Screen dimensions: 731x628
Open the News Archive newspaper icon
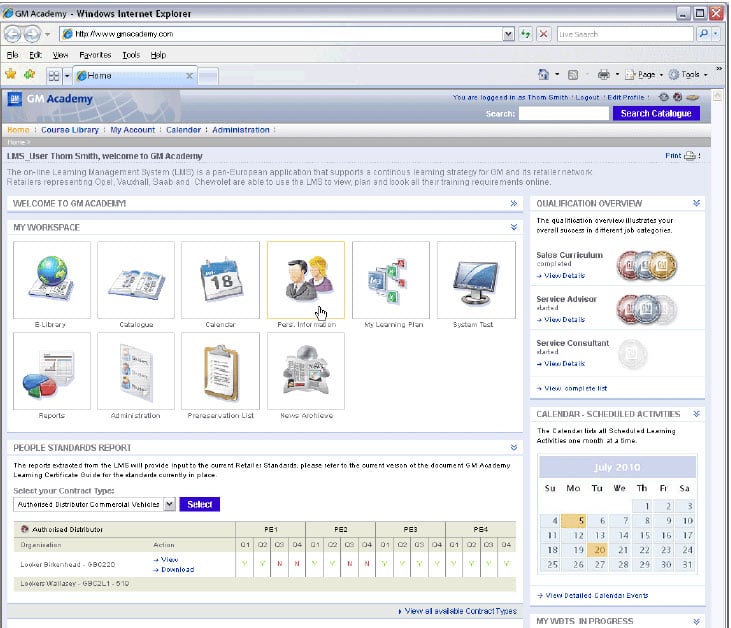[x=306, y=371]
